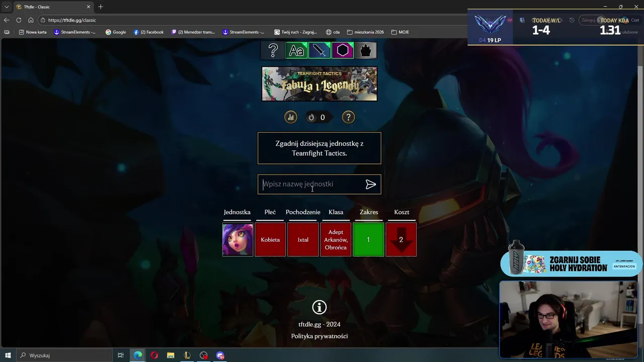Open the Windows Start menu
This screenshot has width=644, height=362.
click(x=8, y=355)
